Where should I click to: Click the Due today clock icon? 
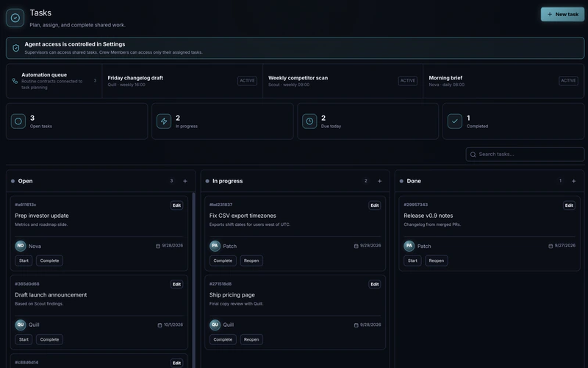coord(309,121)
